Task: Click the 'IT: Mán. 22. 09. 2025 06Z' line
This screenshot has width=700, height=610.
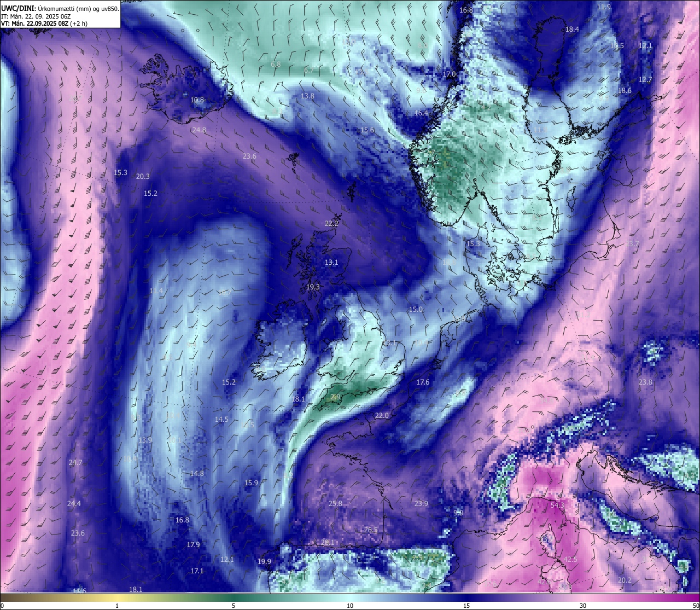Action: click(35, 16)
